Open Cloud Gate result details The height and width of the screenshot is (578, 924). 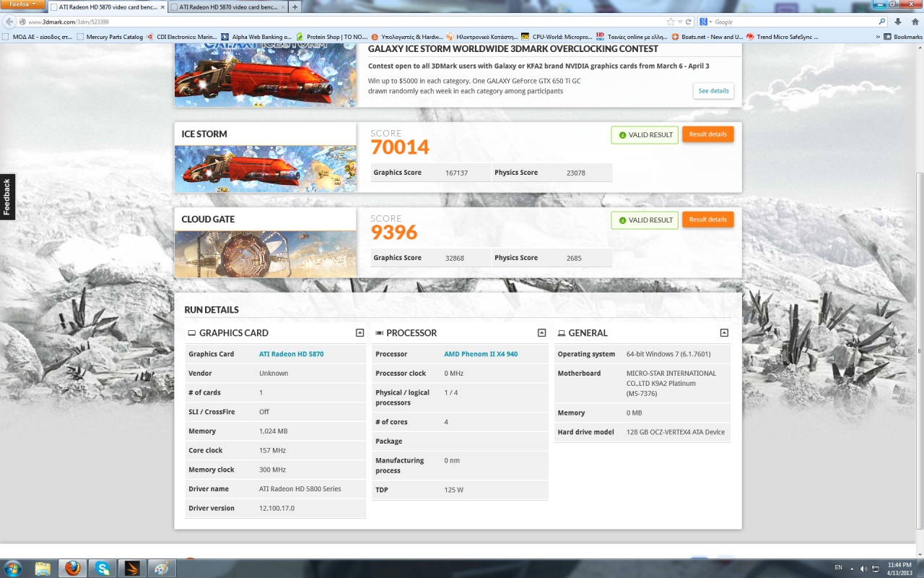pos(707,220)
